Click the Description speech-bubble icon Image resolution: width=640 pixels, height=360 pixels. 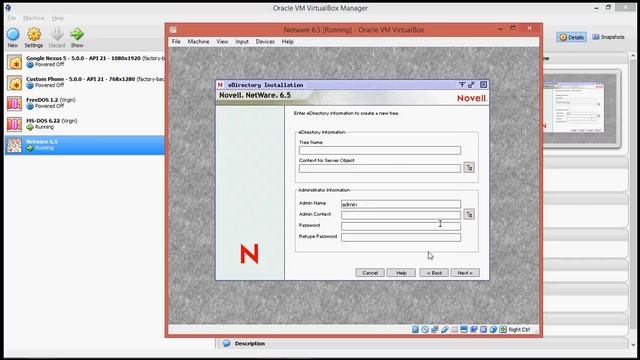(227, 344)
